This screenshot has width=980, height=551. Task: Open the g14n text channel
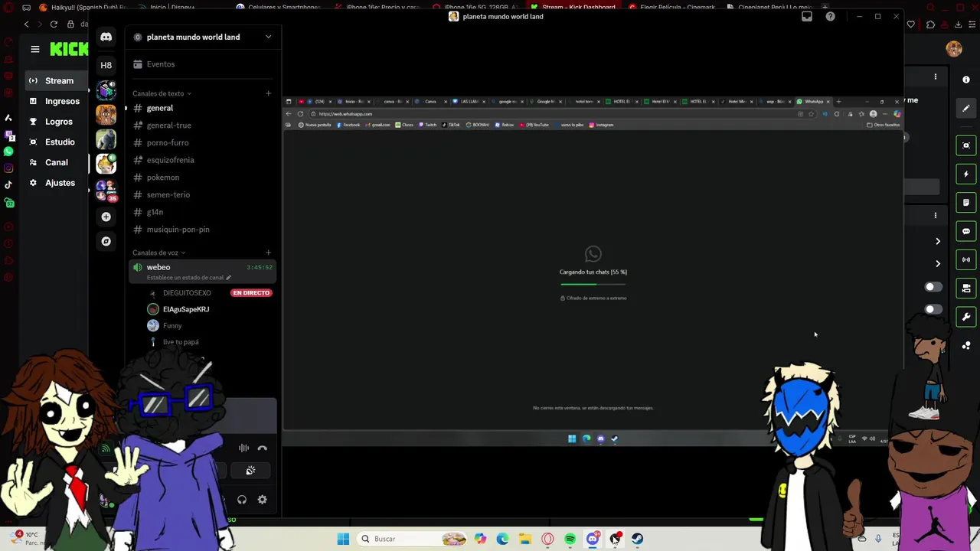click(201, 212)
